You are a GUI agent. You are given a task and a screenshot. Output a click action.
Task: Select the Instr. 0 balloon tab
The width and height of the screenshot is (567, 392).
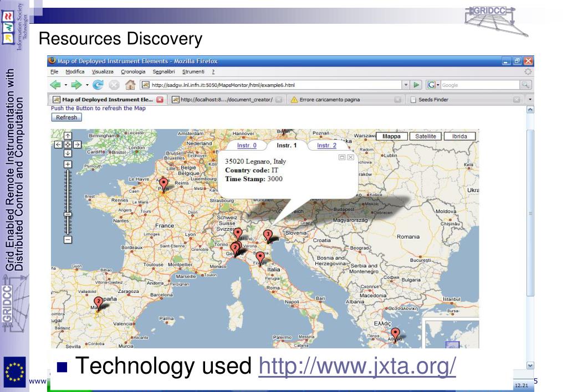[x=247, y=145]
